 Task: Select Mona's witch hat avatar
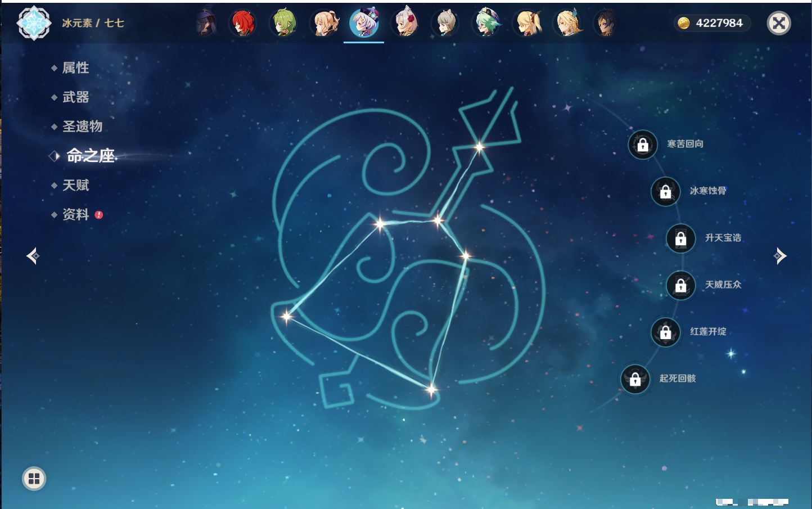pos(206,24)
